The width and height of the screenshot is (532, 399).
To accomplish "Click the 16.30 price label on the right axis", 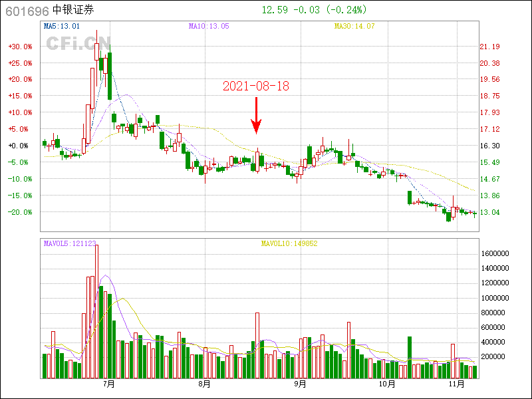I will [x=489, y=146].
